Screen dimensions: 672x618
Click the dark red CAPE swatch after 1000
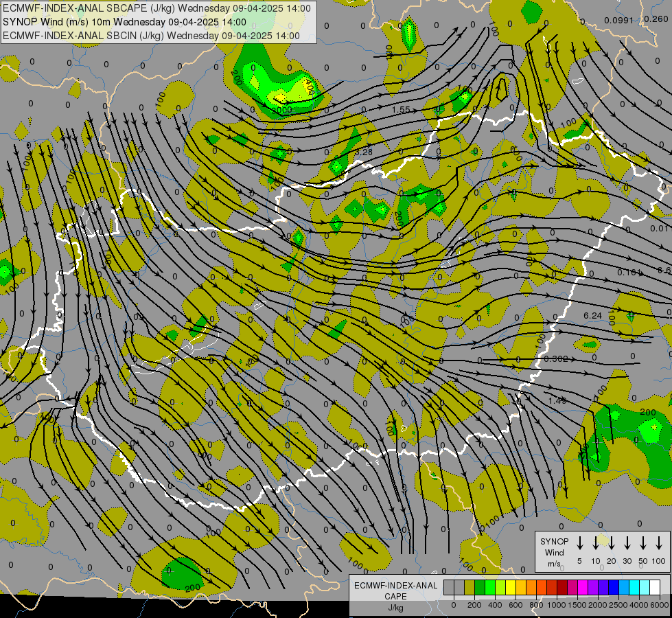coord(562,587)
